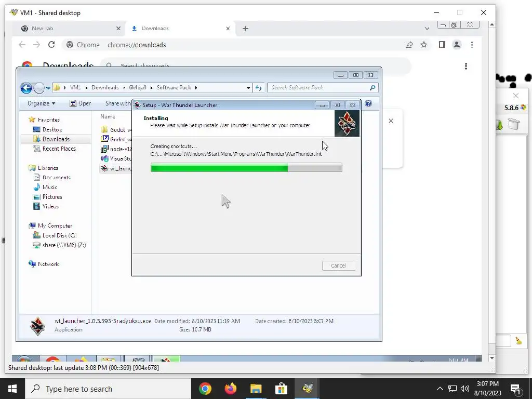Image resolution: width=532 pixels, height=399 pixels.
Task: Open Firefox from host taskbar
Action: tap(231, 389)
